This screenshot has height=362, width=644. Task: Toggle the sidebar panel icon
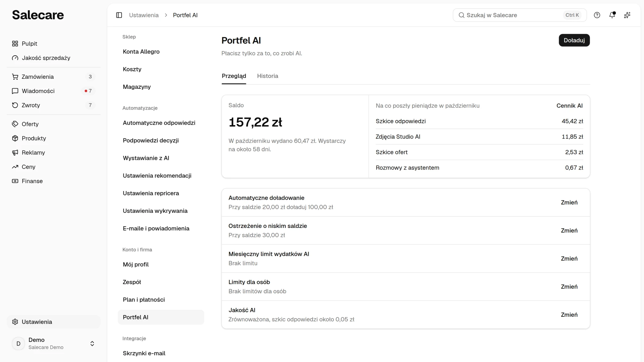pos(119,15)
